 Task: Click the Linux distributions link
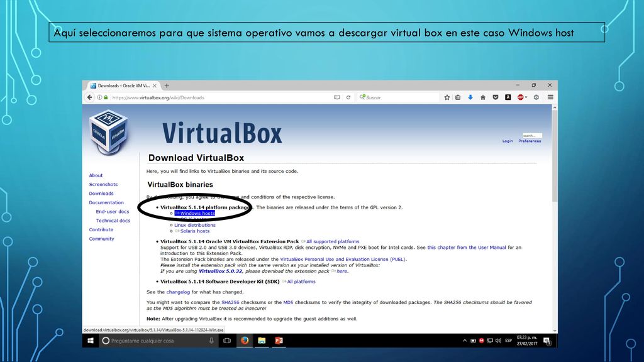point(195,225)
